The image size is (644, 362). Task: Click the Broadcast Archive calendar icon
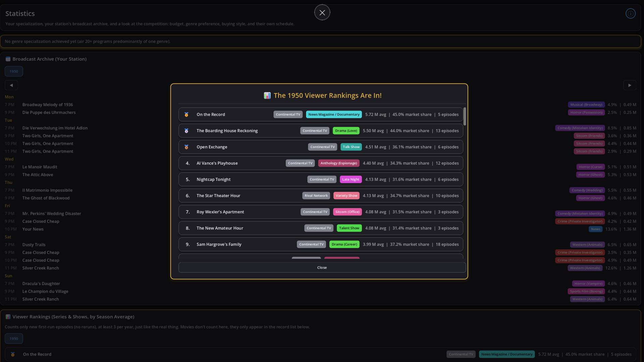point(8,59)
